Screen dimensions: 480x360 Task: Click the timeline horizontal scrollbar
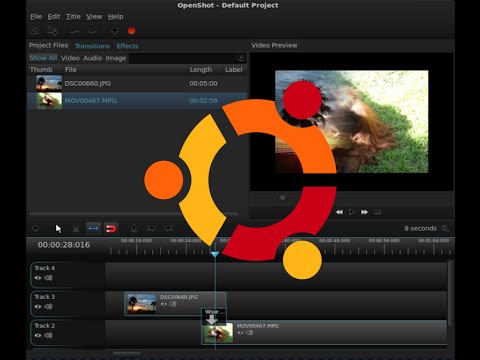point(127,354)
